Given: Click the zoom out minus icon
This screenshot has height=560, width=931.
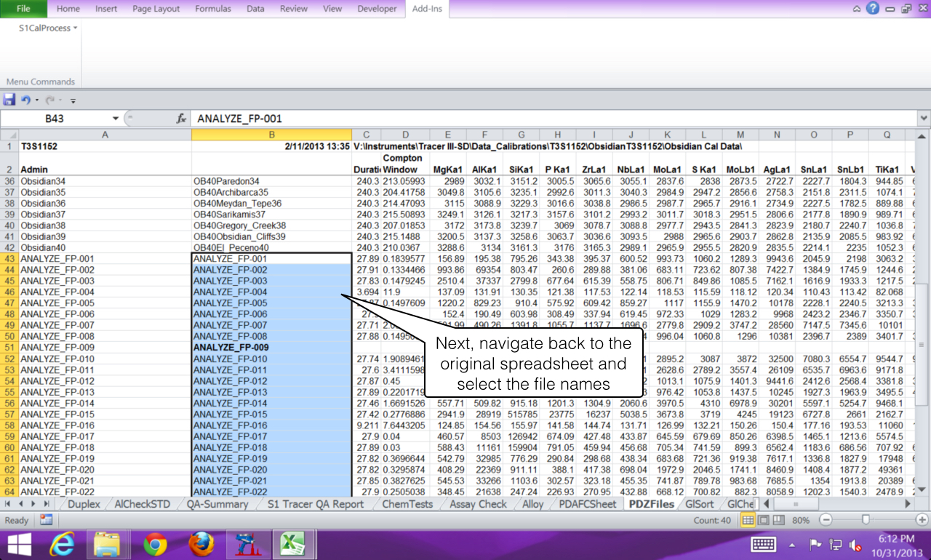Looking at the screenshot, I should pyautogui.click(x=826, y=520).
